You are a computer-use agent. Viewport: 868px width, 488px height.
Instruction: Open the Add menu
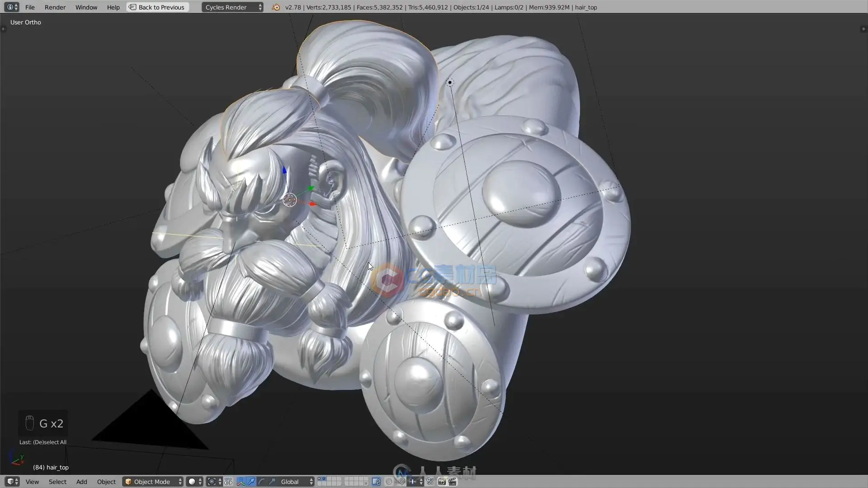click(x=82, y=482)
